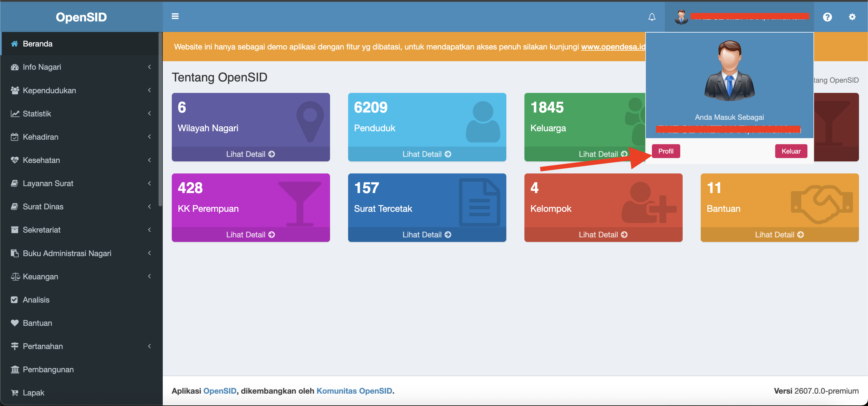
Task: Open notifications bell icon
Action: coord(652,17)
